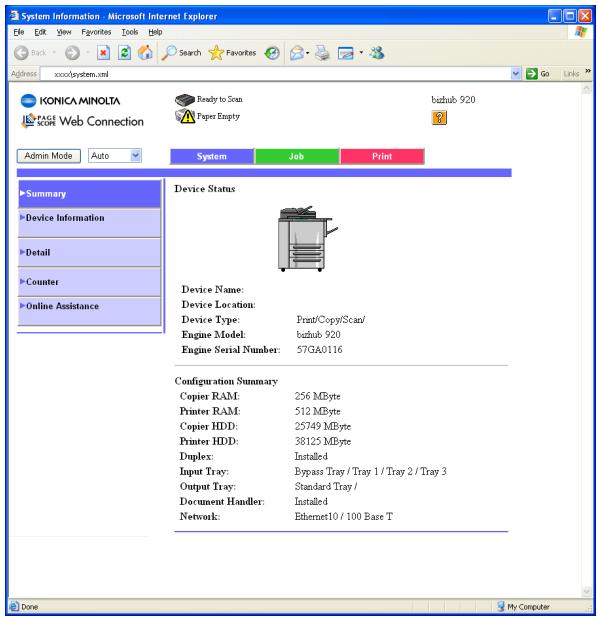Click the Print toolbar icon
Screen dimensions: 598x618
[x=322, y=53]
